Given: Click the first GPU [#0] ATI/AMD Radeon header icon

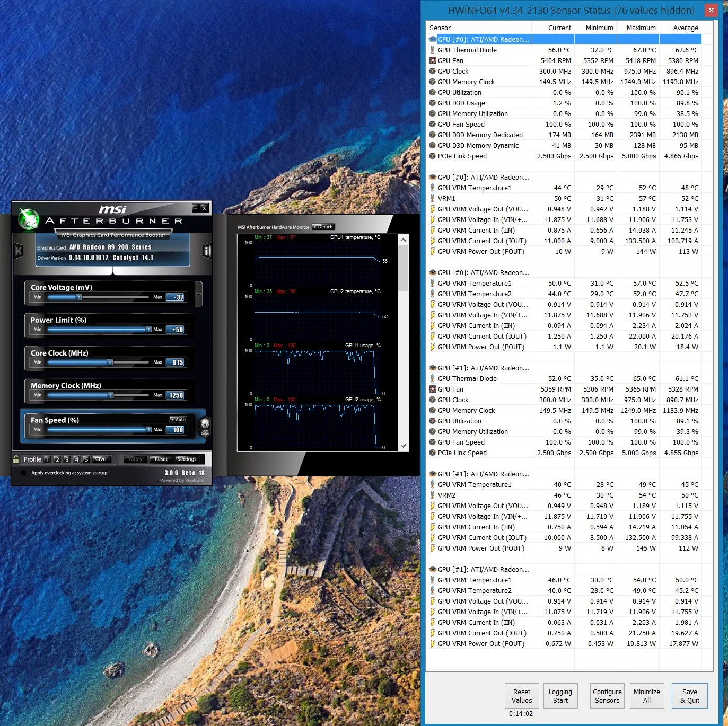Looking at the screenshot, I should 433,39.
